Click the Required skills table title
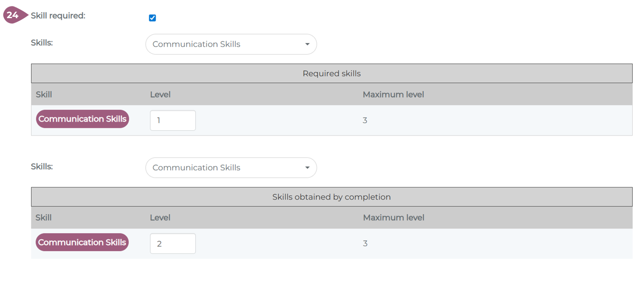 tap(331, 74)
